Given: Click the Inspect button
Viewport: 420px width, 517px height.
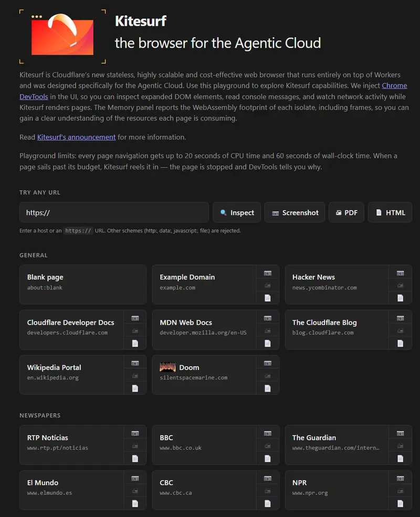Looking at the screenshot, I should (x=237, y=213).
